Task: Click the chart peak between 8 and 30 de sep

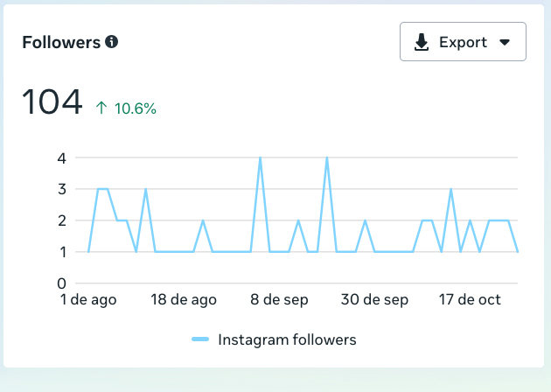Action: point(327,158)
